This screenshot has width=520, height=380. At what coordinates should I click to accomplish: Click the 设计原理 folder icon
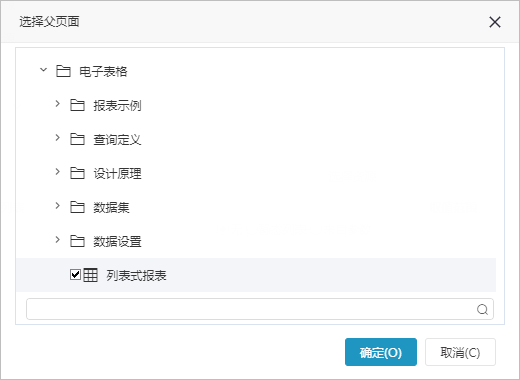pyautogui.click(x=77, y=173)
